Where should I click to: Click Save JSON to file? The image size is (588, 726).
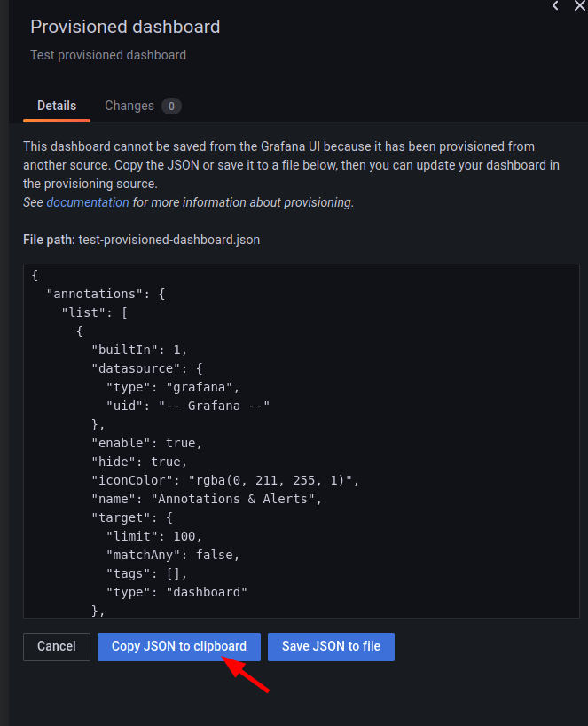[x=331, y=646]
